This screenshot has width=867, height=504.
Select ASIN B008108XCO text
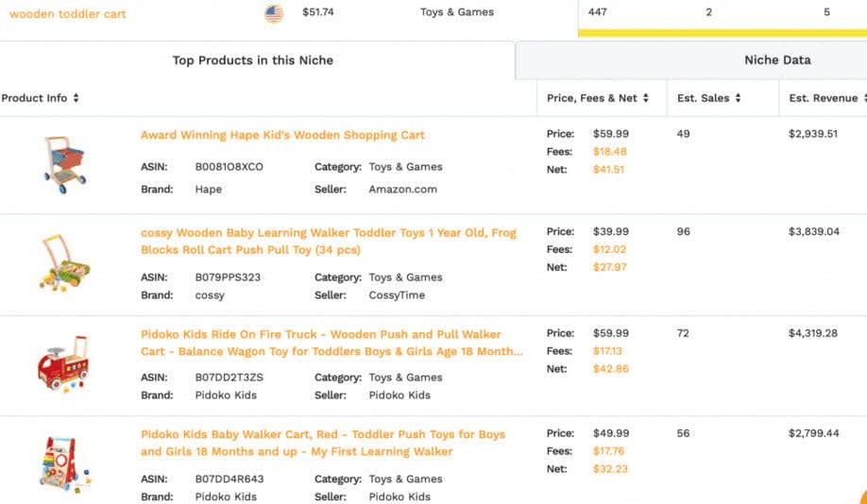[229, 167]
